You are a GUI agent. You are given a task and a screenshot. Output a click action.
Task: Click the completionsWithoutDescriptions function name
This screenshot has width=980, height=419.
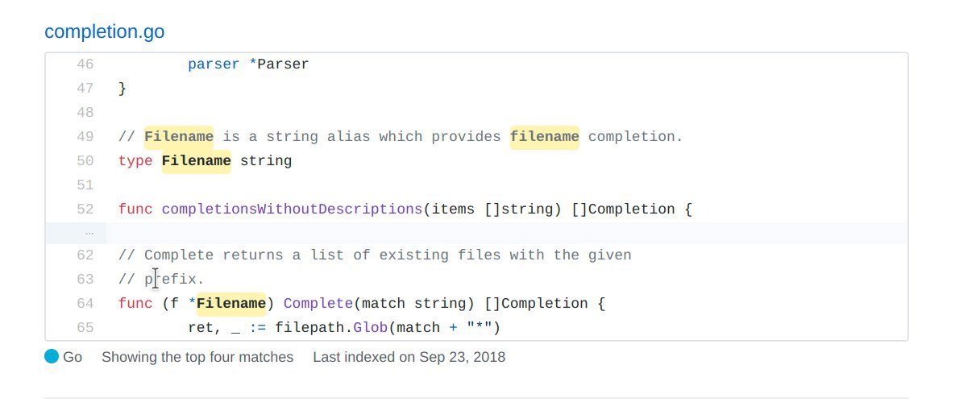click(x=292, y=209)
